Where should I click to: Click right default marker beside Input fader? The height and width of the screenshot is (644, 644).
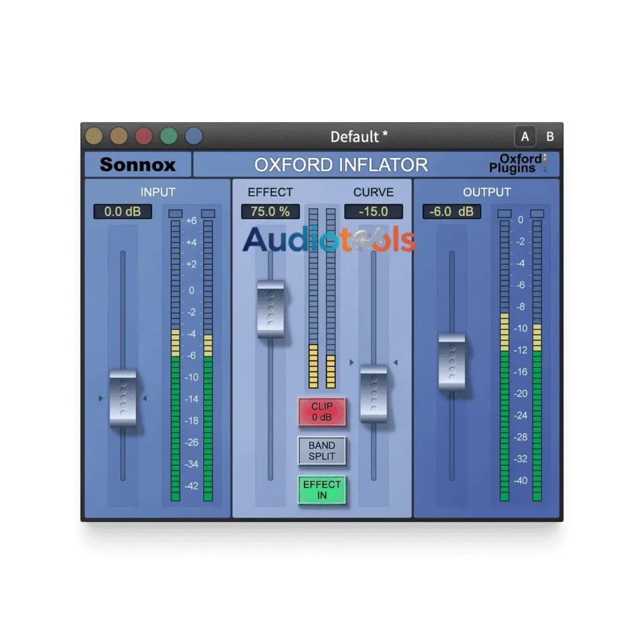[x=145, y=398]
